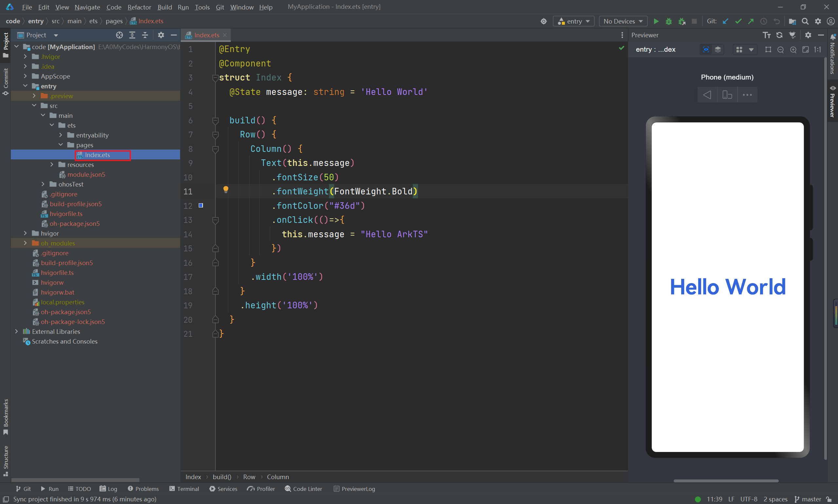Toggle the Previewer layers 3D view
838x504 pixels.
pos(718,50)
